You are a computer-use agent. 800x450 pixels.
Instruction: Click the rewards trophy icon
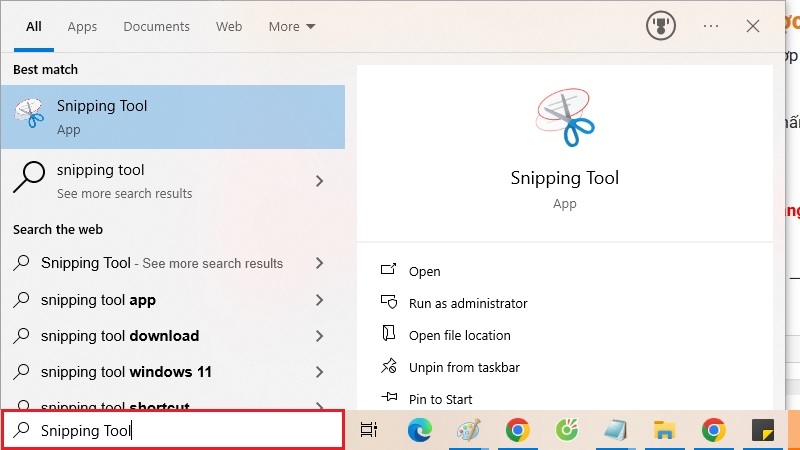click(x=661, y=26)
